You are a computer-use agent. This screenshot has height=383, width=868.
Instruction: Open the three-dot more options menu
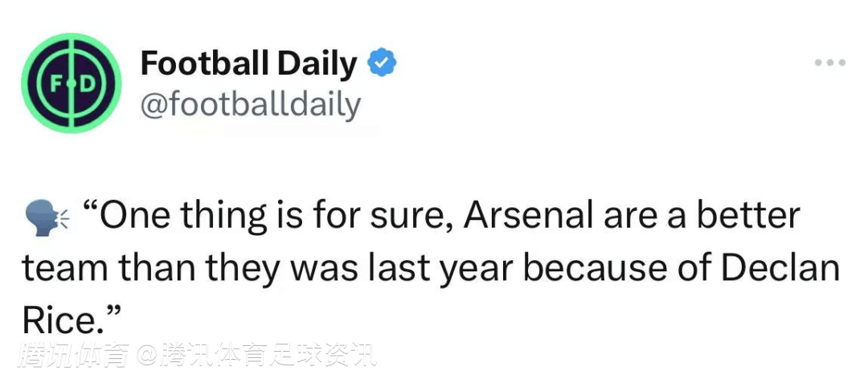pyautogui.click(x=829, y=63)
